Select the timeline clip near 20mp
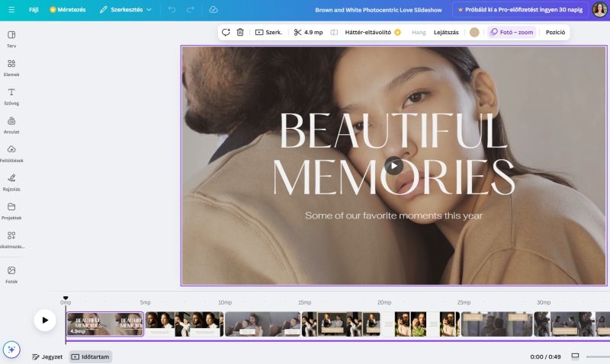 point(421,324)
